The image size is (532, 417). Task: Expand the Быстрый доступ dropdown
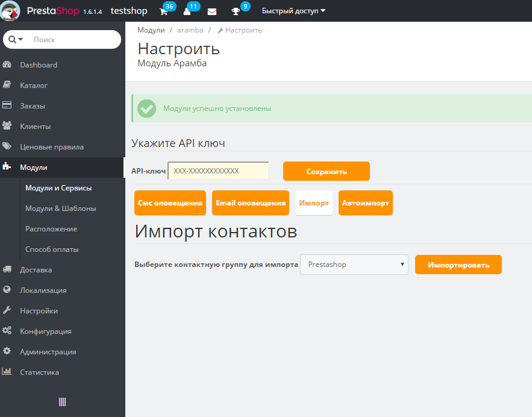293,11
